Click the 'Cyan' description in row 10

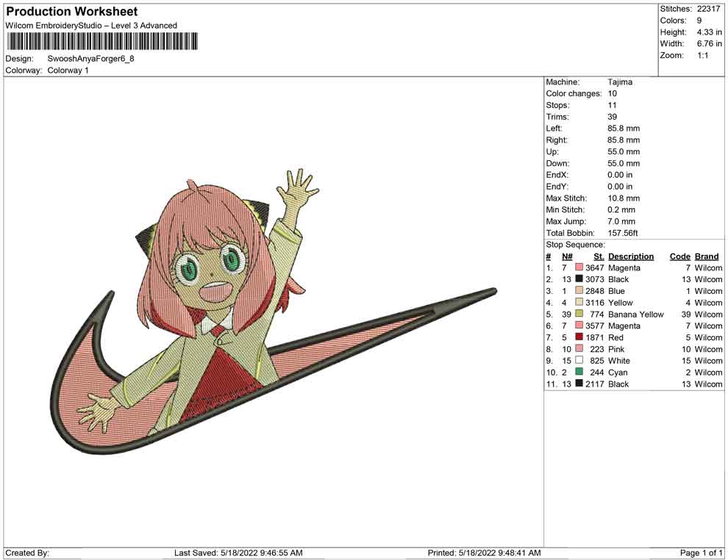(618, 372)
